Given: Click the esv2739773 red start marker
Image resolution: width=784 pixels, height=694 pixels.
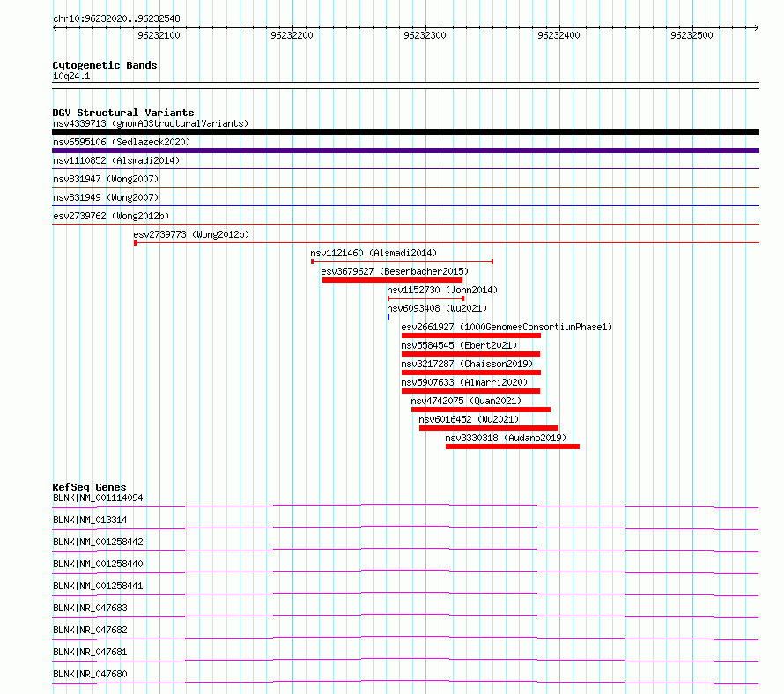Looking at the screenshot, I should [x=135, y=243].
